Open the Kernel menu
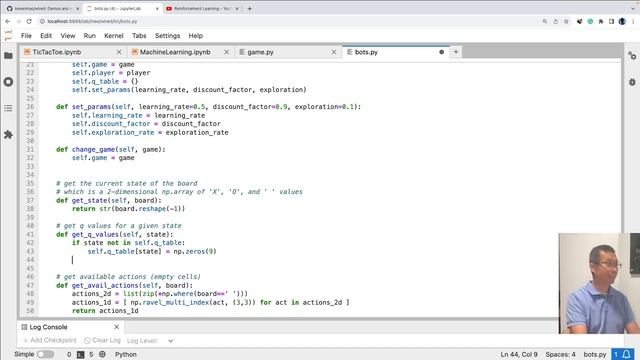 tap(113, 36)
